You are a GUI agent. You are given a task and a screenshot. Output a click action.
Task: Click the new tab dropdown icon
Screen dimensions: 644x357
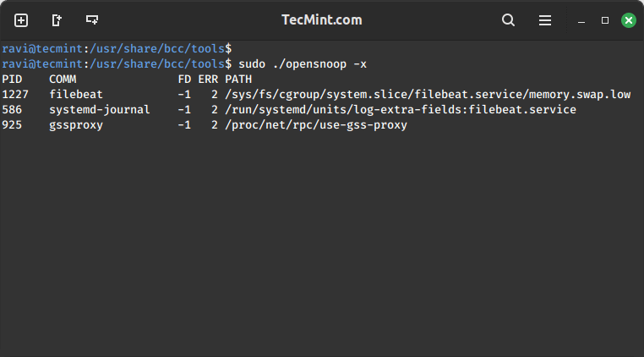tap(92, 19)
